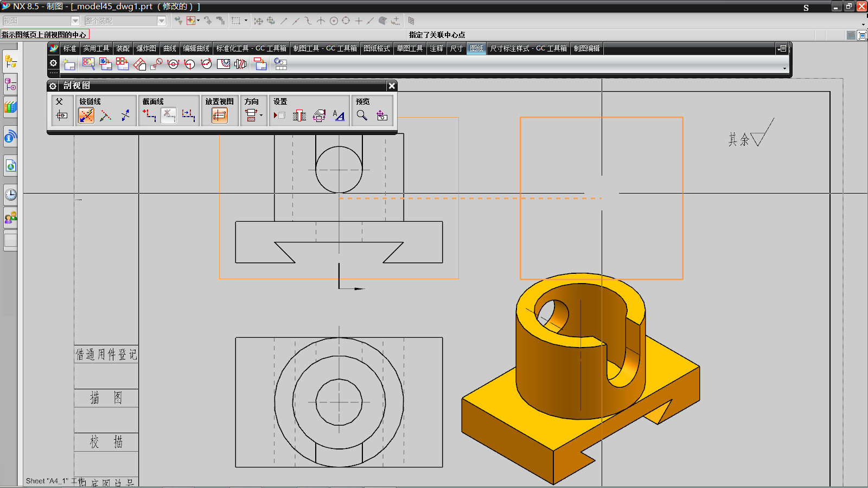Image resolution: width=868 pixels, height=488 pixels.
Task: Click the Half Section View icon
Action: [190, 64]
